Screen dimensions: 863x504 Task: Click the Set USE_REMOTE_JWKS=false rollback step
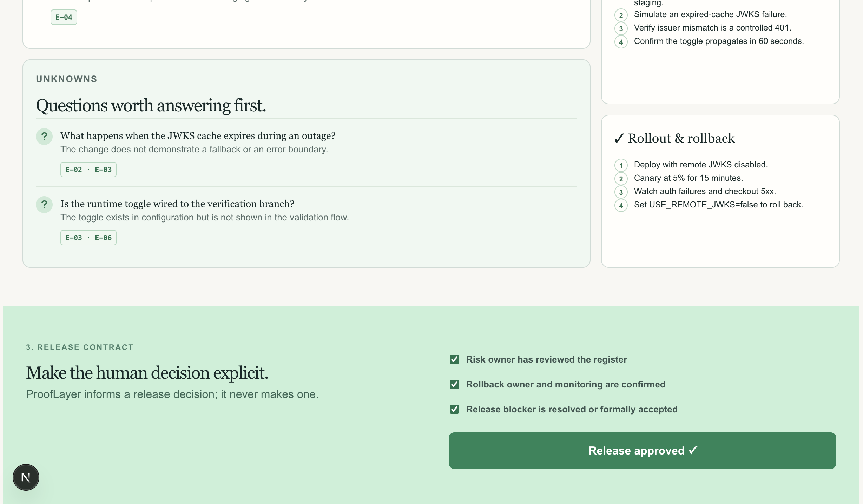(718, 205)
